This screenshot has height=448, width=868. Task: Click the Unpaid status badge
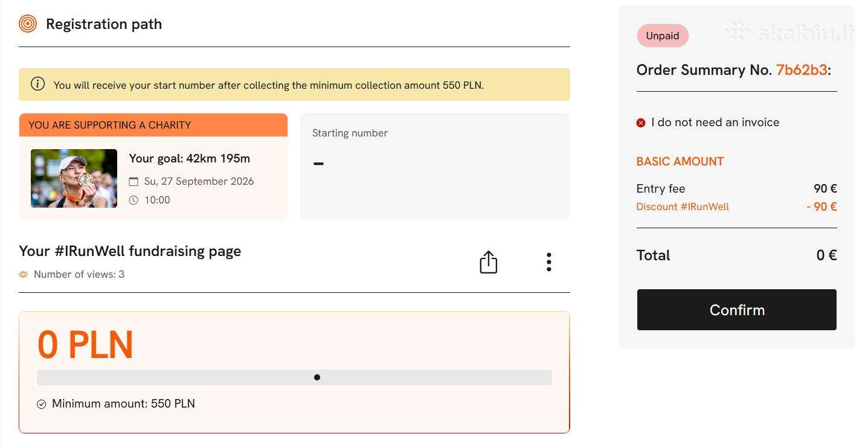[x=663, y=36]
